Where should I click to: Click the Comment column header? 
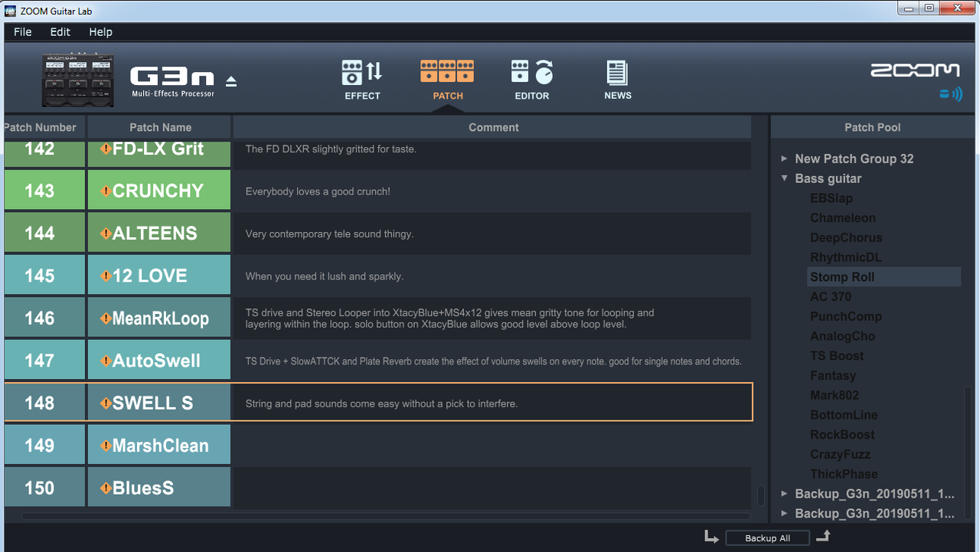[492, 127]
